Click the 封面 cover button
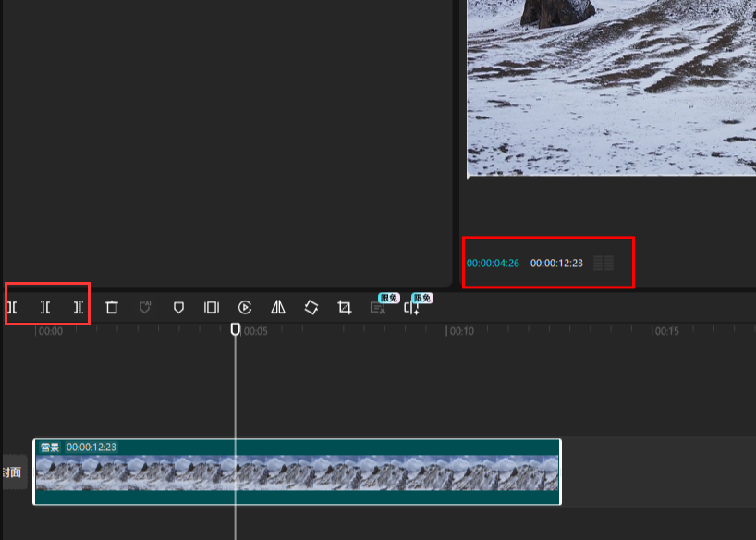Image resolution: width=756 pixels, height=540 pixels. click(x=12, y=472)
